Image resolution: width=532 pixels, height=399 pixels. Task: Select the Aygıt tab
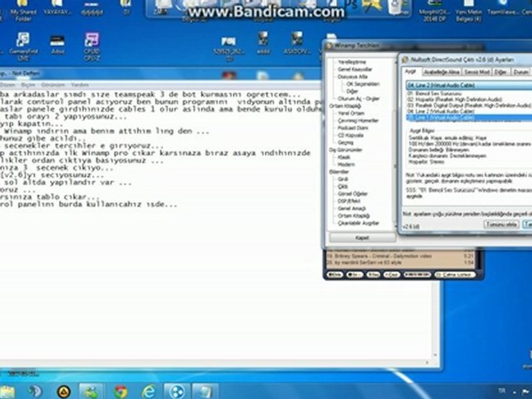pyautogui.click(x=411, y=71)
